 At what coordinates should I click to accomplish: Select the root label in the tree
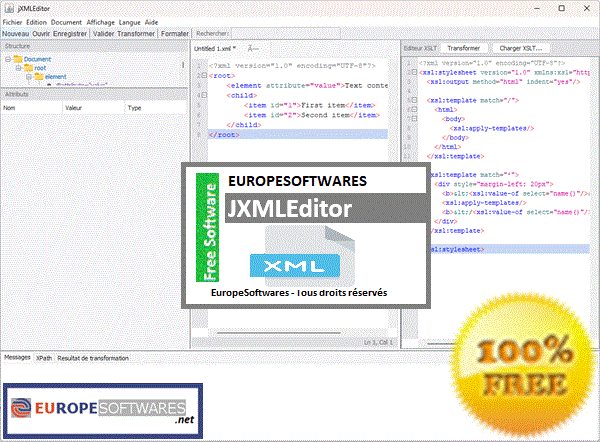coord(40,68)
